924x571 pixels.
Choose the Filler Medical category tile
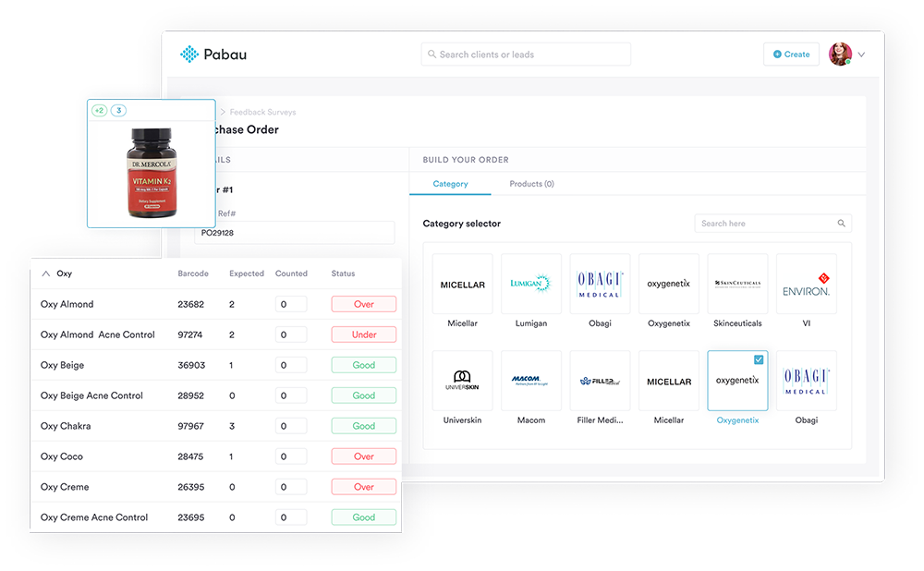click(600, 381)
